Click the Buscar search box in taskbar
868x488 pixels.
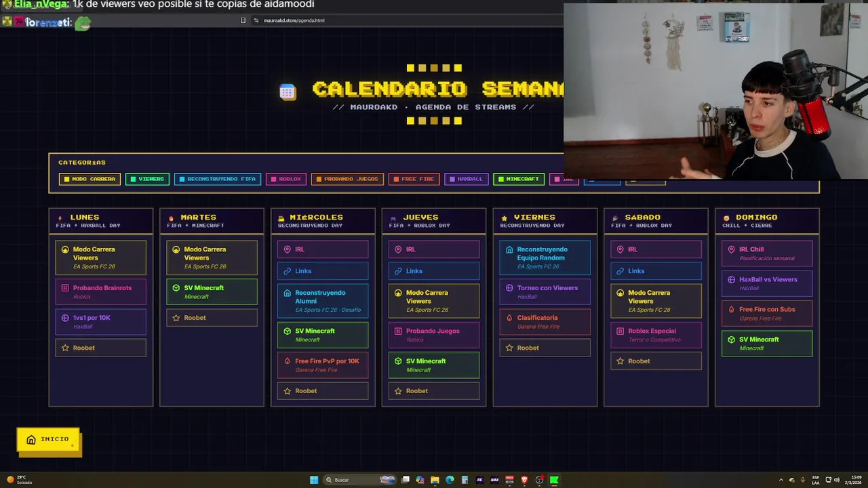point(360,480)
